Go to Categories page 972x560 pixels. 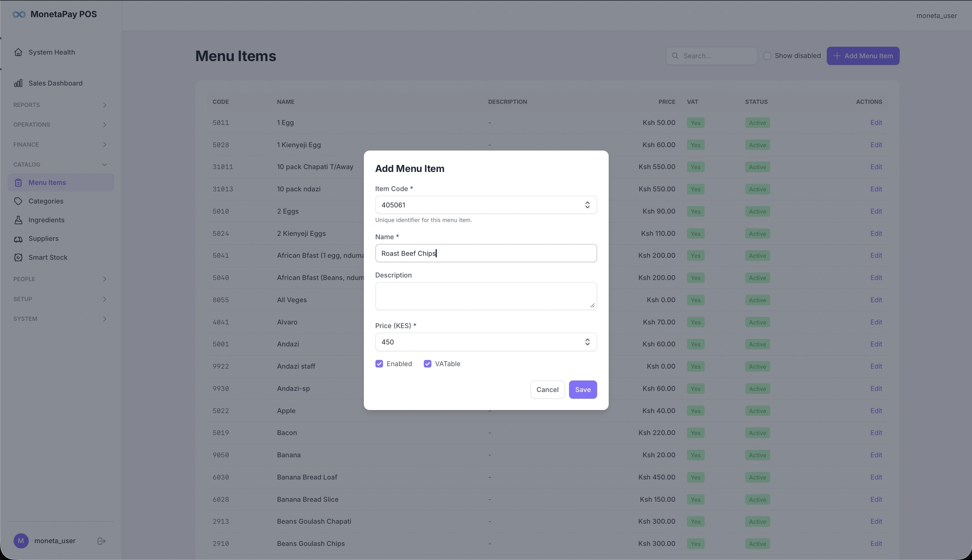[61, 201]
